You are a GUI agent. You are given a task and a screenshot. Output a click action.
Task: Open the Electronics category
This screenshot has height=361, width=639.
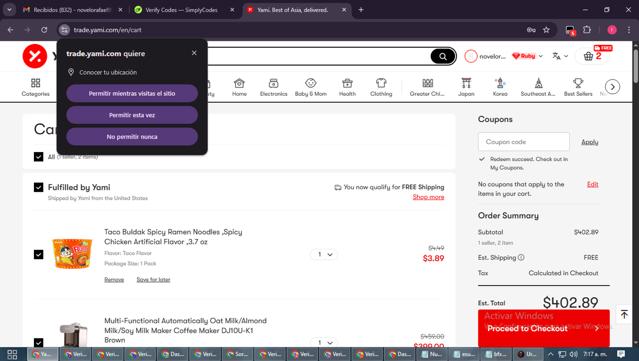[x=273, y=87]
